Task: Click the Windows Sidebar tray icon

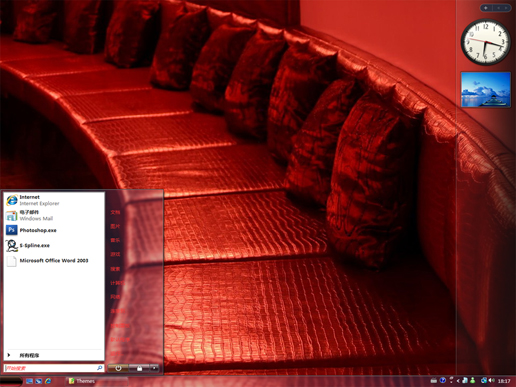Action: click(465, 380)
